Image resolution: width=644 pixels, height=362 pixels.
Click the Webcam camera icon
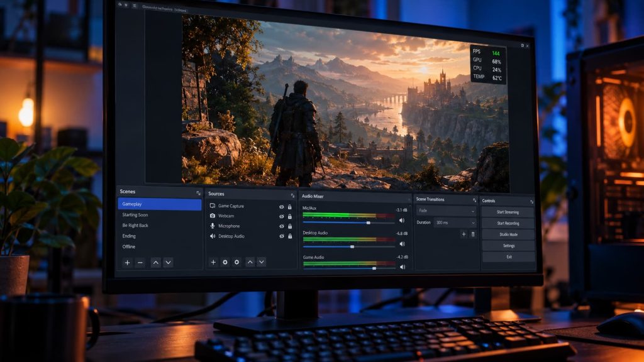(213, 216)
